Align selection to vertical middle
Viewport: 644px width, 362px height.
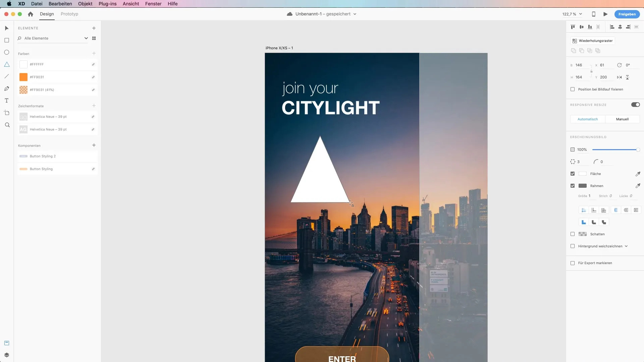581,27
